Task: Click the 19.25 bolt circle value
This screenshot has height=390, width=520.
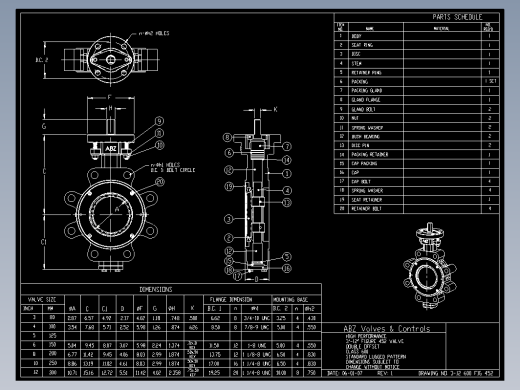Action: pos(214,372)
